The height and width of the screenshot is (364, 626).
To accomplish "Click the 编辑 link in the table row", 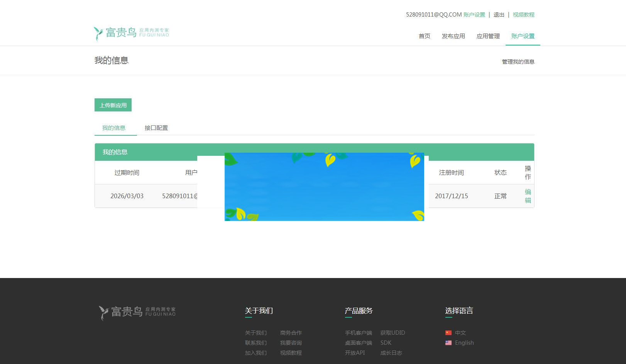I will pos(528,196).
